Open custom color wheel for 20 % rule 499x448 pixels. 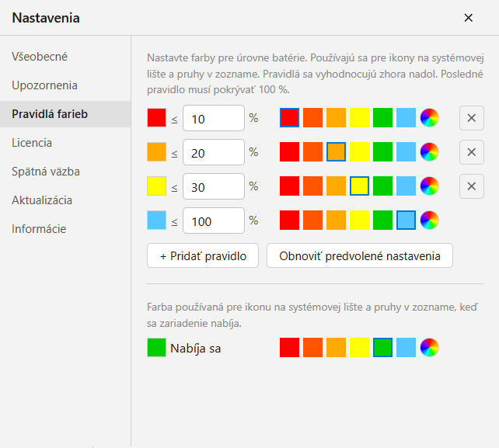click(429, 151)
